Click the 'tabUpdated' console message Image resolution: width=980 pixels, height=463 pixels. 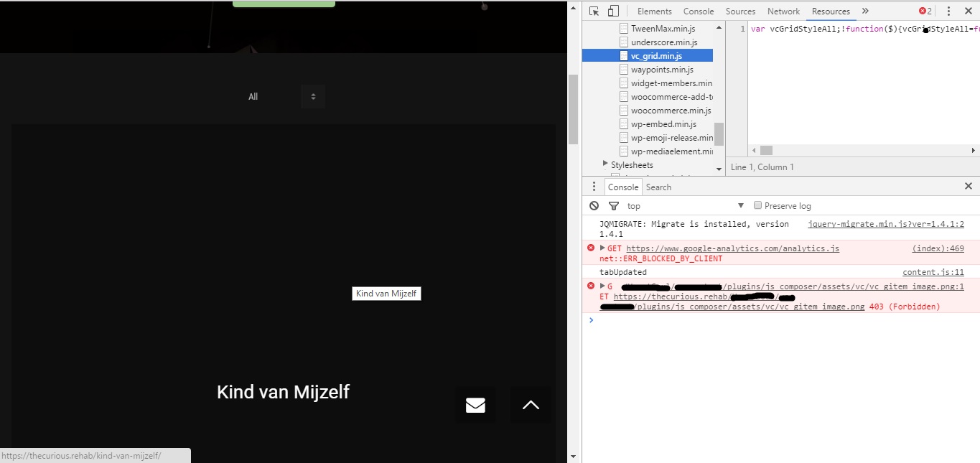coord(623,272)
